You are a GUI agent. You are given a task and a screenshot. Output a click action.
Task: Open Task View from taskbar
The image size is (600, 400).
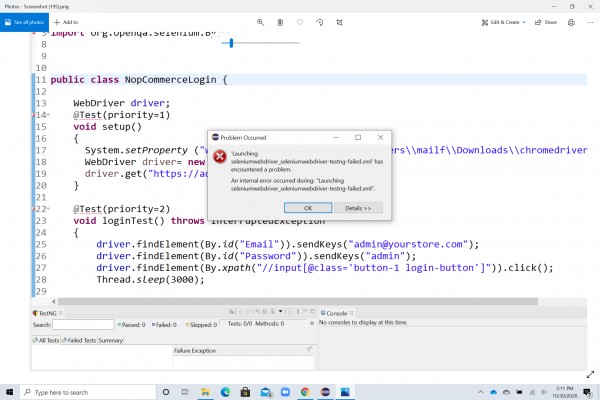click(x=185, y=392)
